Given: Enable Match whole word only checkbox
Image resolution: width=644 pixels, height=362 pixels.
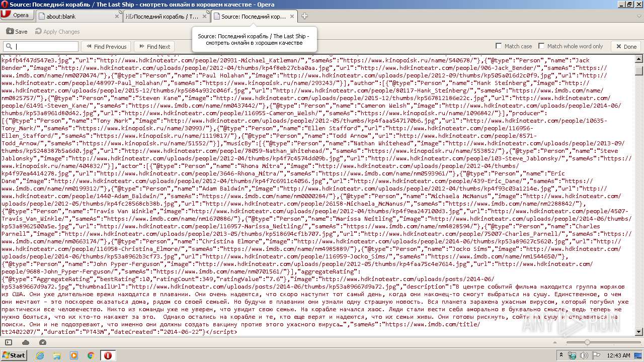Looking at the screenshot, I should pyautogui.click(x=541, y=46).
